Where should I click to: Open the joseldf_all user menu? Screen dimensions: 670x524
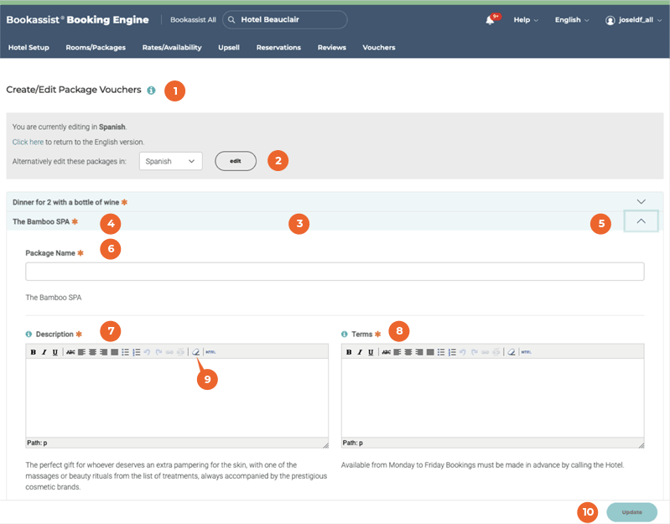(x=633, y=20)
